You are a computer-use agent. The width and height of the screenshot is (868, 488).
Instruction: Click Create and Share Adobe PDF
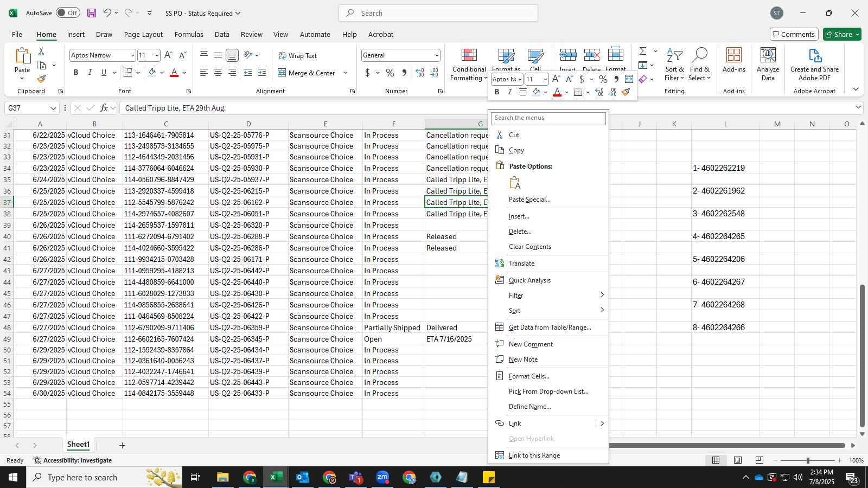click(x=814, y=64)
